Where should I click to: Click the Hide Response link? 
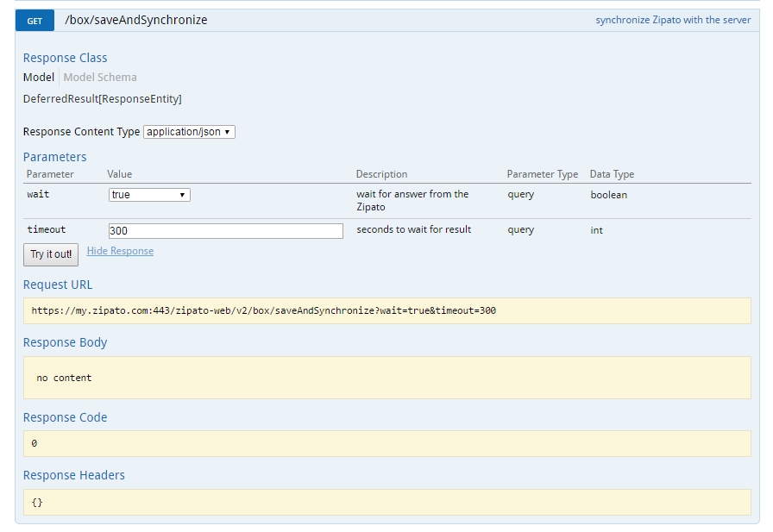point(120,251)
